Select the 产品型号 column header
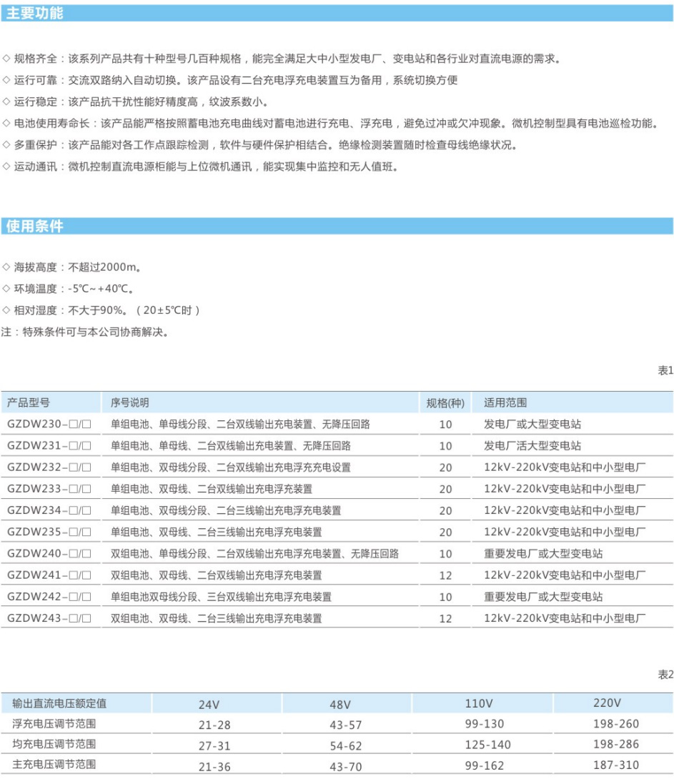674x784 pixels. (x=29, y=402)
